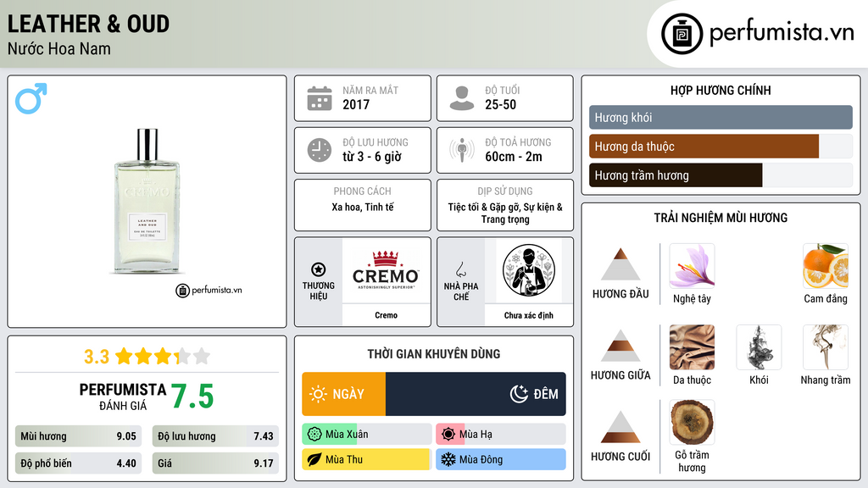Click the autumn leaf icon Mùa Thu

point(314,460)
